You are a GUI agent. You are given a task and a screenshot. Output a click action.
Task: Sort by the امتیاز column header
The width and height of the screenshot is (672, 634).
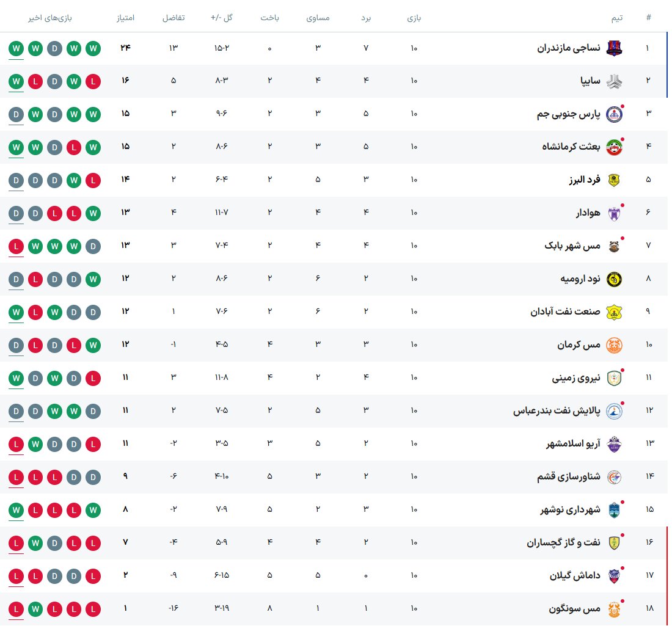click(x=126, y=18)
